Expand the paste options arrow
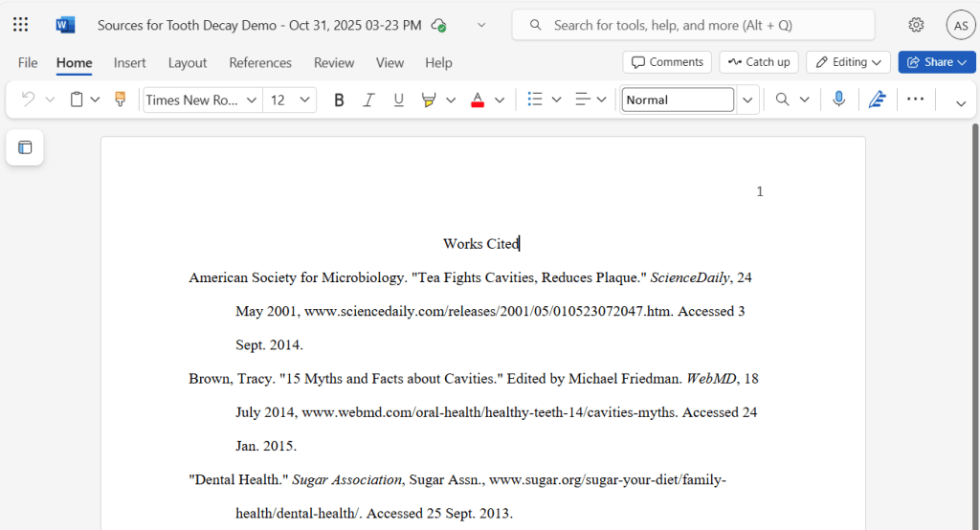The width and height of the screenshot is (980, 530). click(95, 99)
